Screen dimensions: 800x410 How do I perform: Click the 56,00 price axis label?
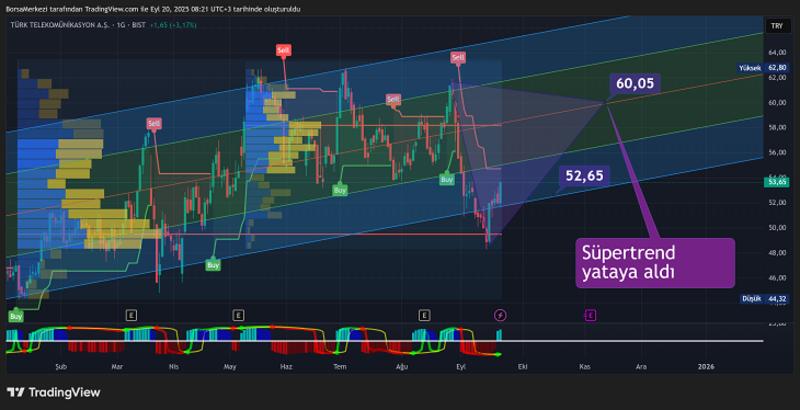777,152
